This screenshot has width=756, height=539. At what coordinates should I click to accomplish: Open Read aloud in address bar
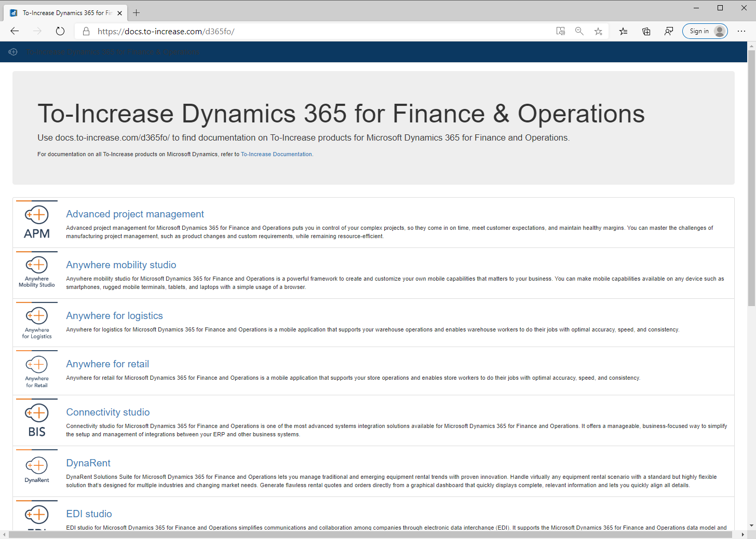pyautogui.click(x=561, y=31)
